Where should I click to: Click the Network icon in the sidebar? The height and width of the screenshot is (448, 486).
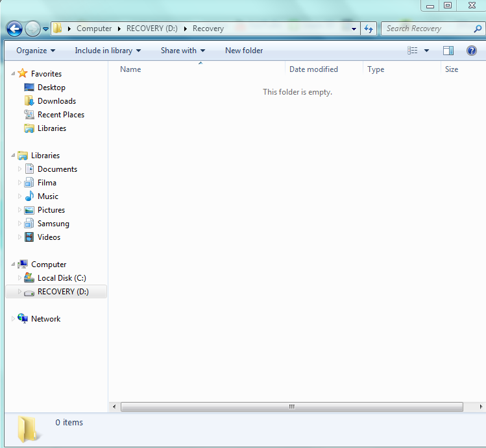click(23, 319)
